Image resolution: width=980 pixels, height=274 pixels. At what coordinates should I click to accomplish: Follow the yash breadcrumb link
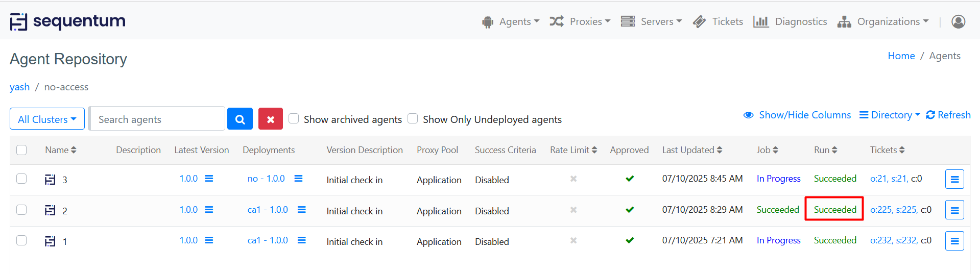(19, 87)
